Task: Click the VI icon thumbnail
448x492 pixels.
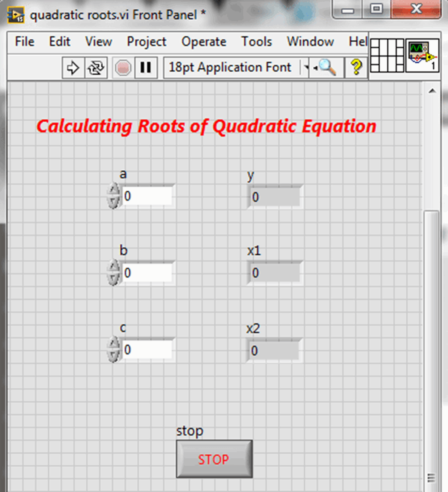Action: [422, 56]
